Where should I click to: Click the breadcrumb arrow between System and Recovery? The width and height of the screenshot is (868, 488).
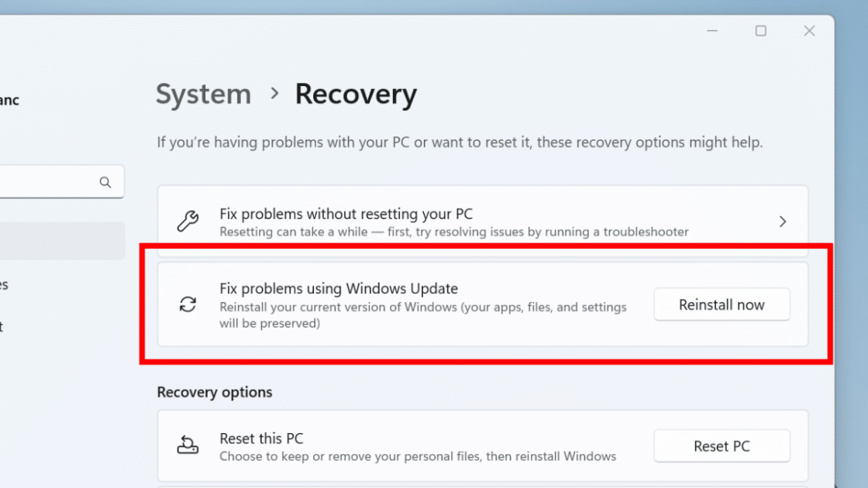(274, 94)
